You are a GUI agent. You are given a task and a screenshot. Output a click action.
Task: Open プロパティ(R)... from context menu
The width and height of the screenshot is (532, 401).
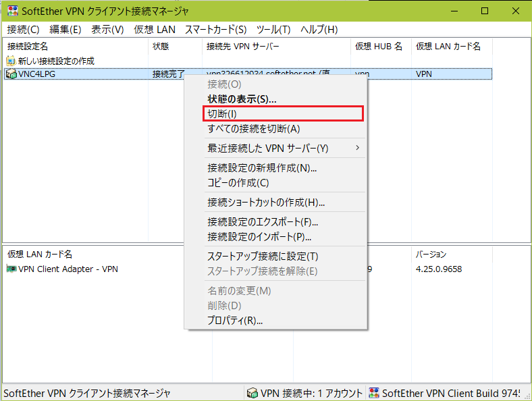pos(275,320)
